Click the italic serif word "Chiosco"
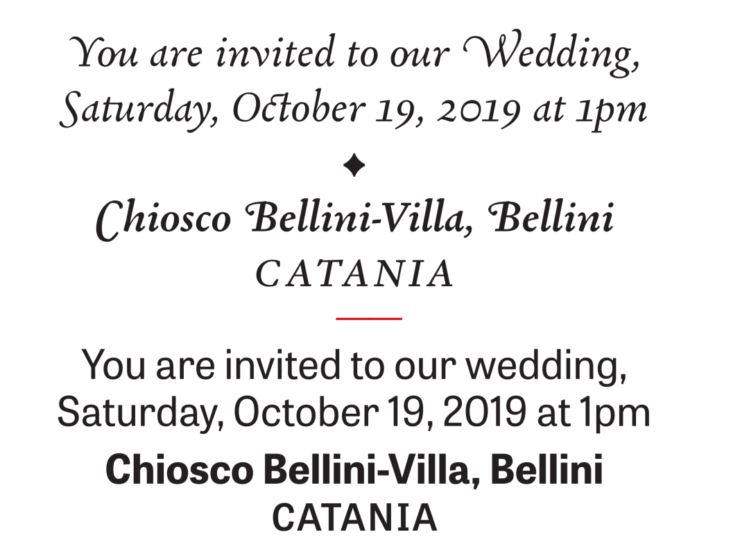This screenshot has height=560, width=749. click(164, 220)
